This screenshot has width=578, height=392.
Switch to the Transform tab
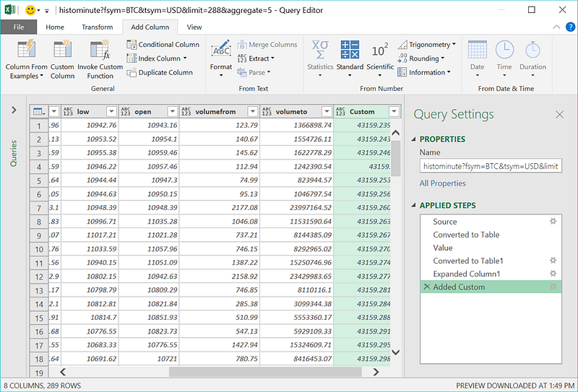point(97,27)
